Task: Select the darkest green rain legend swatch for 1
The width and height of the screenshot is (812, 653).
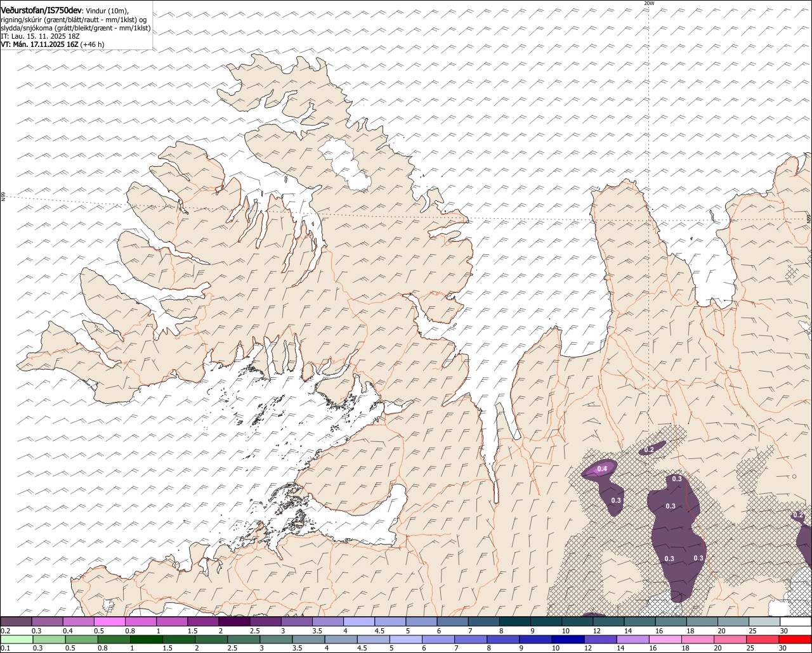Action: (146, 639)
